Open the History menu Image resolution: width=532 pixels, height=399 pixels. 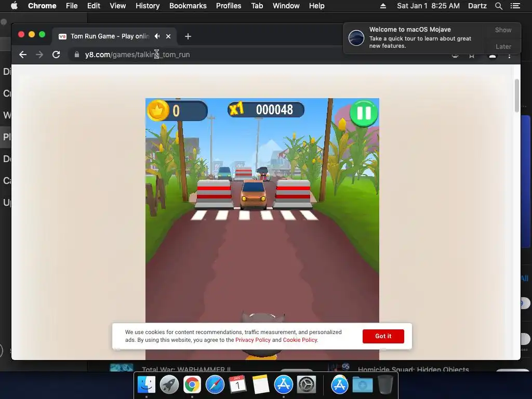tap(148, 6)
